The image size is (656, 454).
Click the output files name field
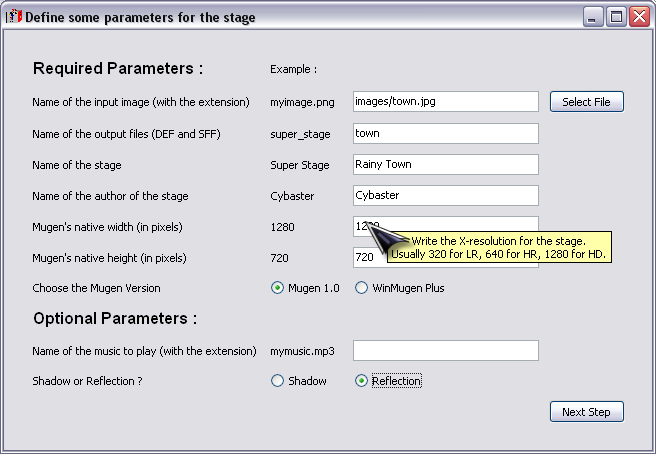click(445, 133)
